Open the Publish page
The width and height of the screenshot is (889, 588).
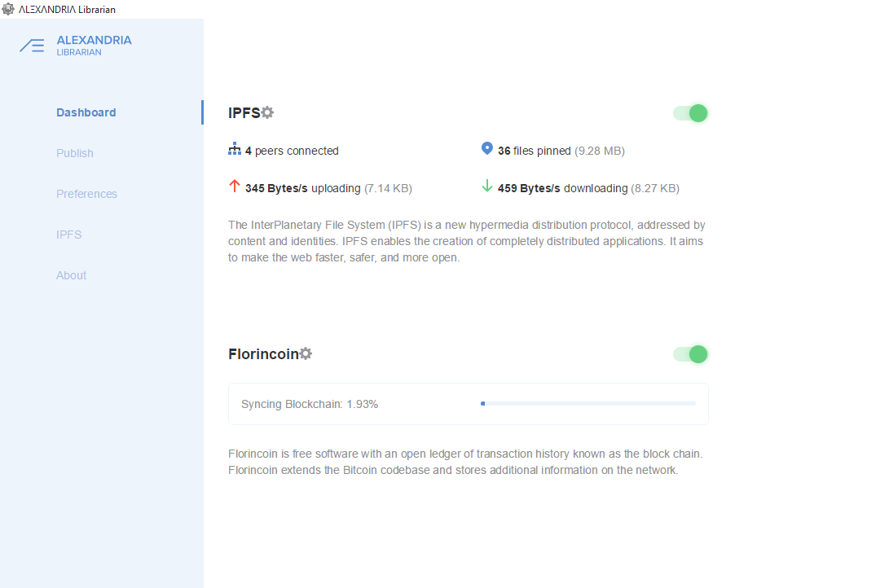point(75,153)
